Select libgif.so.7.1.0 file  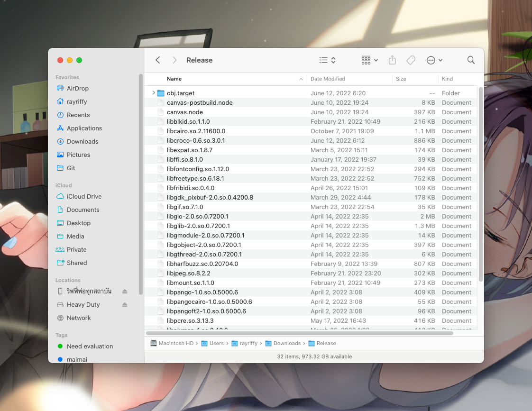tap(311, 207)
